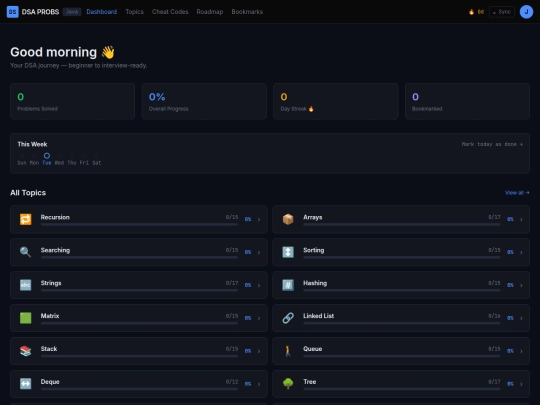The height and width of the screenshot is (405, 540).
Task: Click the Arrays box icon
Action: (x=288, y=219)
